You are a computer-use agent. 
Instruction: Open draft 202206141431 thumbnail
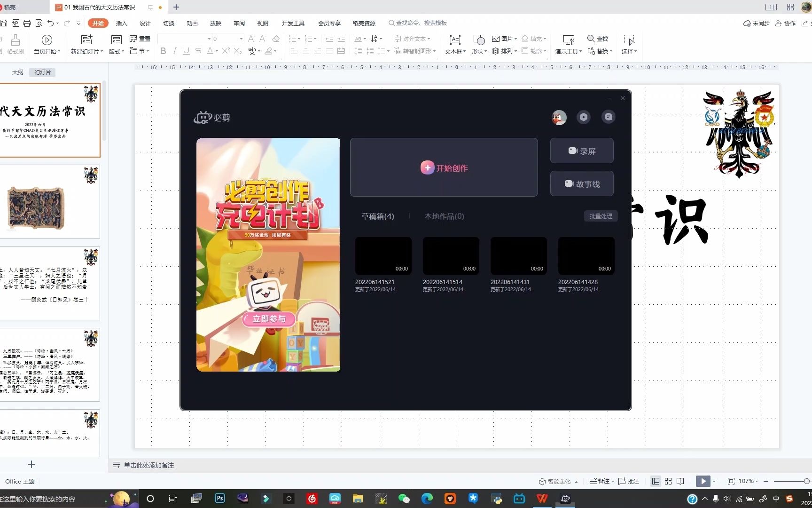pos(519,255)
